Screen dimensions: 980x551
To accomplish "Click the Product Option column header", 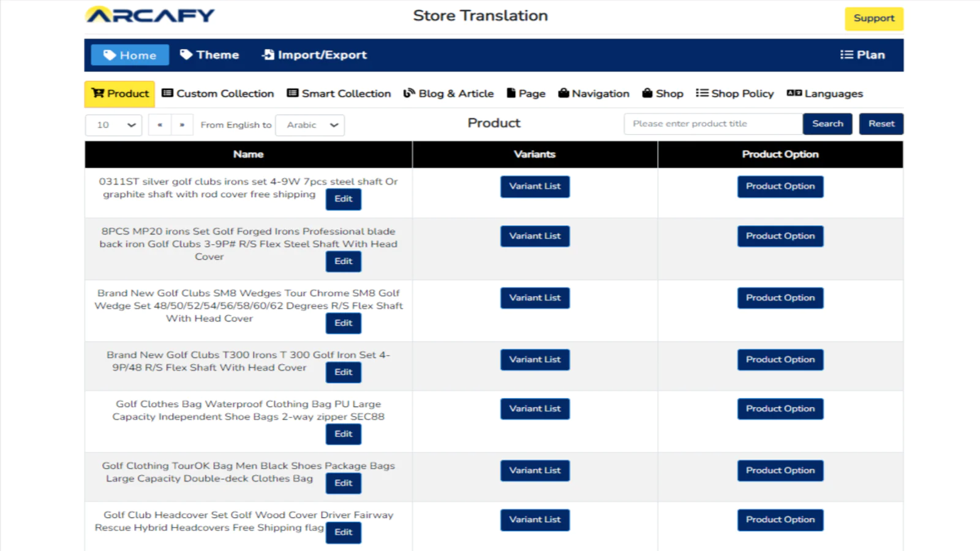I will click(x=780, y=154).
